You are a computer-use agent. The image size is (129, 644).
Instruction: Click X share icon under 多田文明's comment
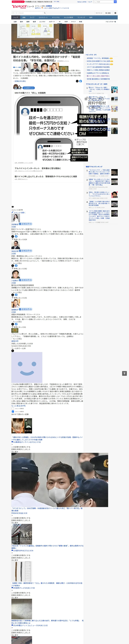tap(13, 266)
